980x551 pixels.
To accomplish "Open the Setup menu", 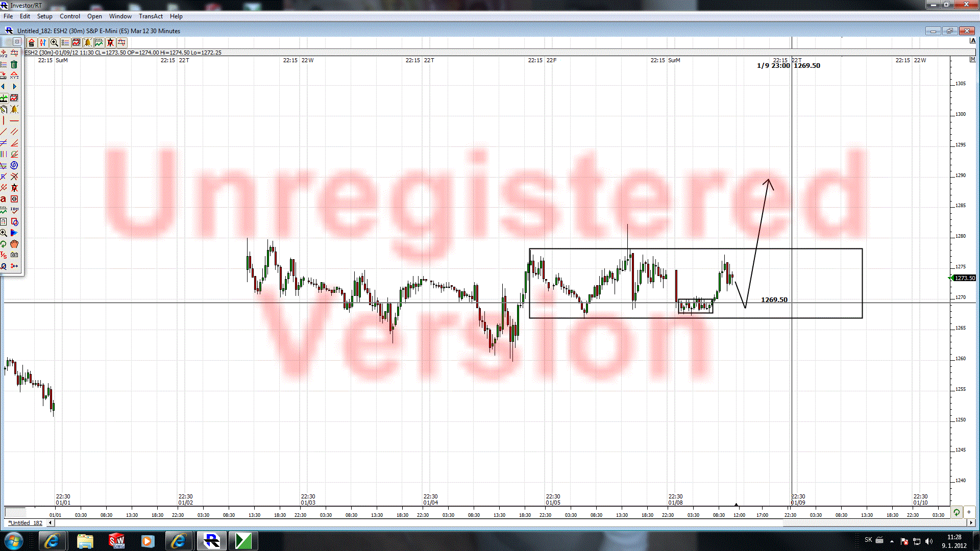I will 44,16.
